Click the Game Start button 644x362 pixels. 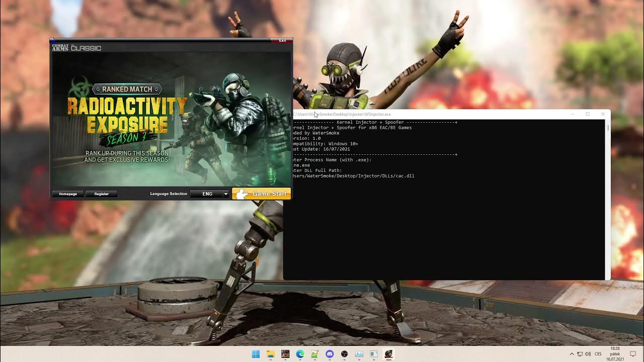[262, 194]
